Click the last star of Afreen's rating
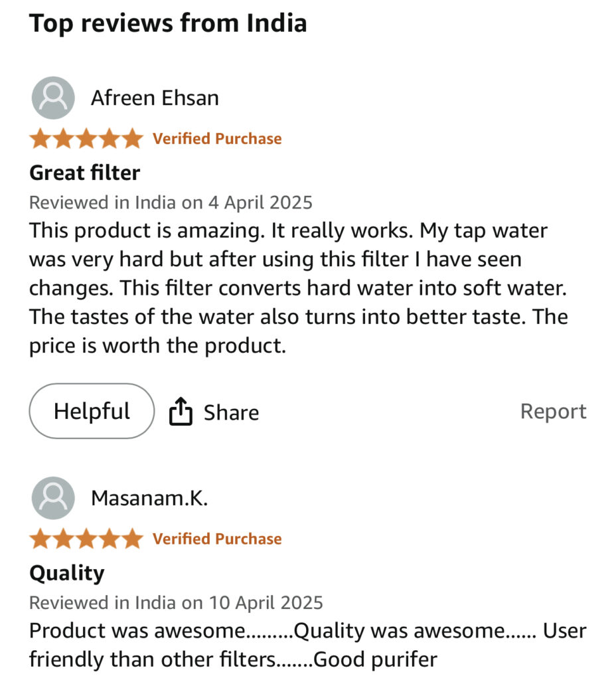 coord(132,139)
